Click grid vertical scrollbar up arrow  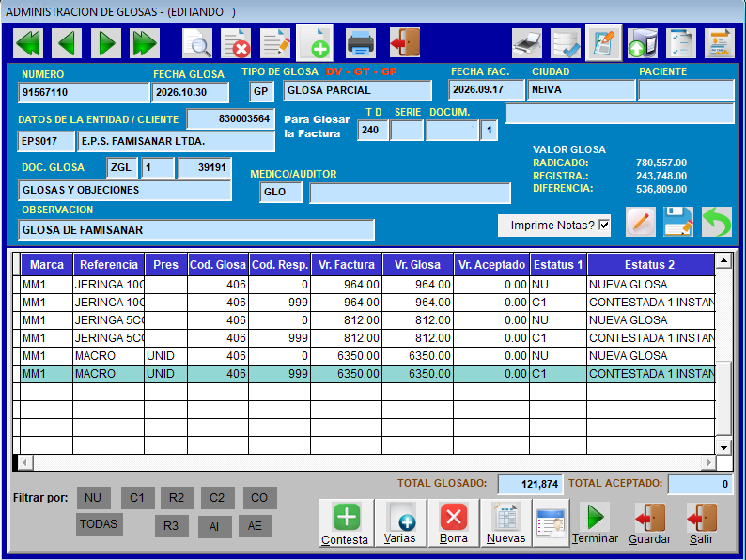click(723, 260)
